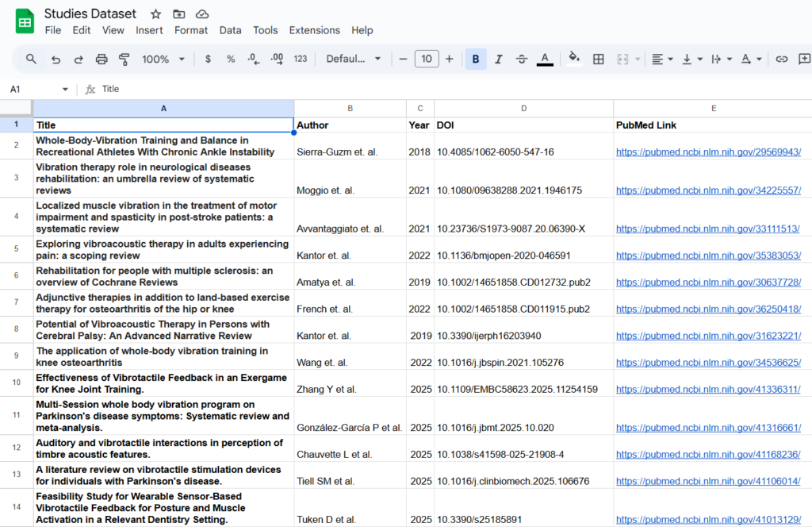Print the spreadsheet
Viewport: 812px width, 527px height.
pos(101,59)
